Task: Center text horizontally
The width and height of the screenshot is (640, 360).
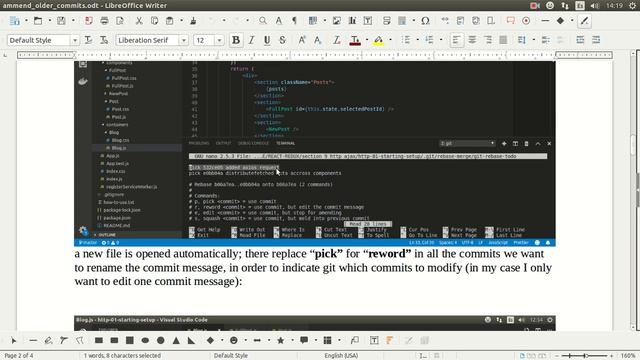Action: (472, 40)
